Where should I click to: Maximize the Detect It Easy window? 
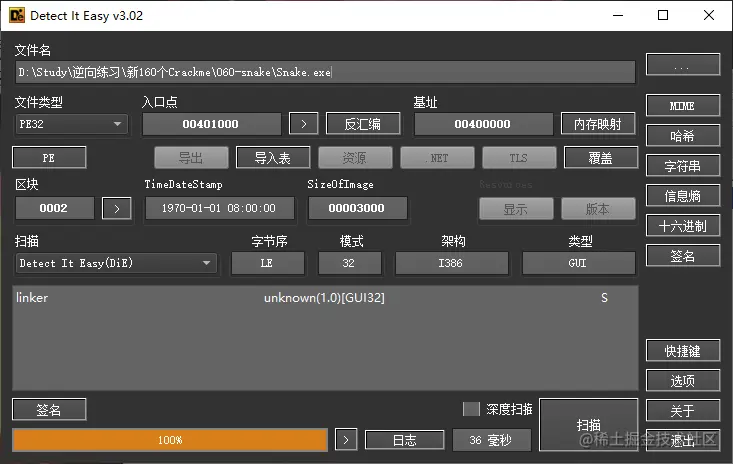[x=663, y=15]
